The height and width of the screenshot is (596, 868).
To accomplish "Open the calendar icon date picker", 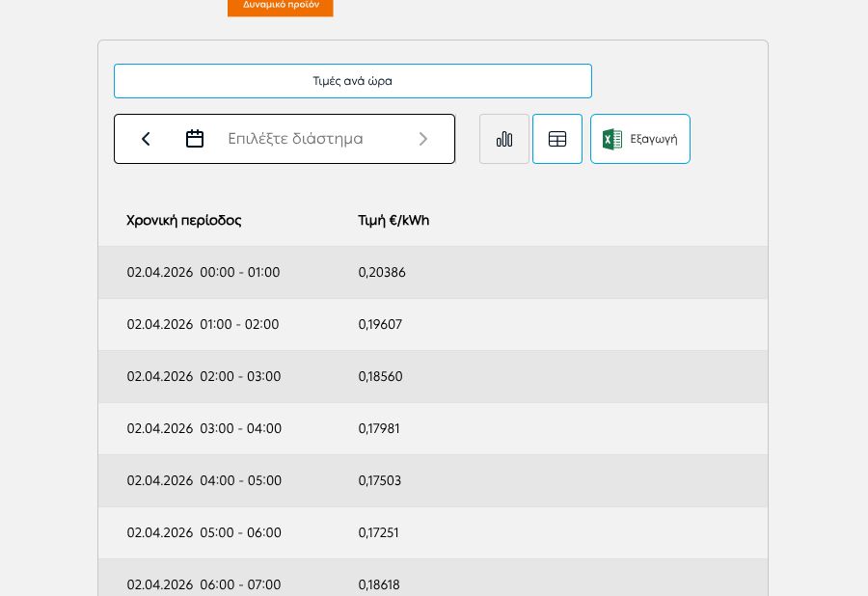I will click(195, 139).
